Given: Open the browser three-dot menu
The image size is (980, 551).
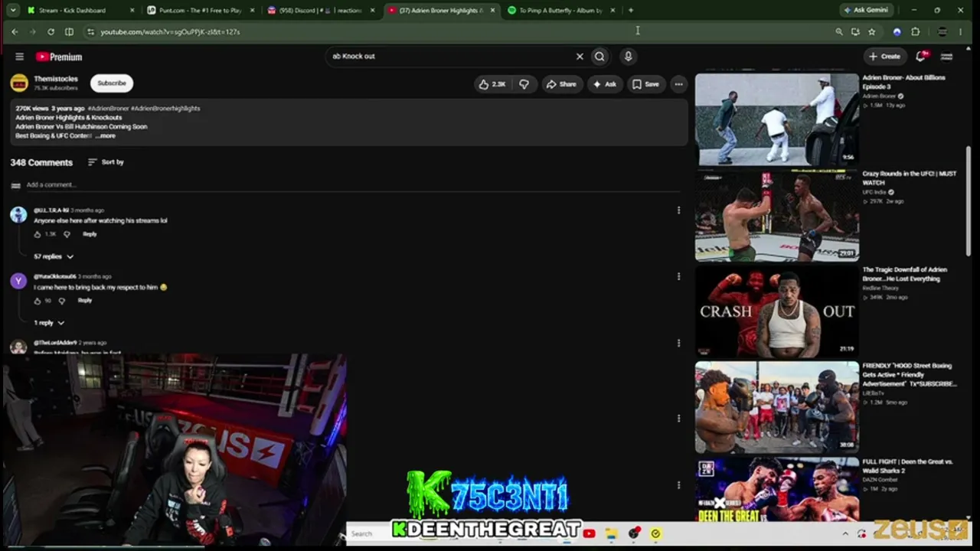Looking at the screenshot, I should pos(959,31).
